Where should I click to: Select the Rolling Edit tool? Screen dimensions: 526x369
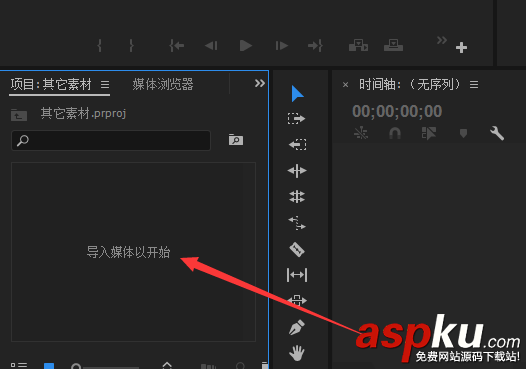[297, 197]
